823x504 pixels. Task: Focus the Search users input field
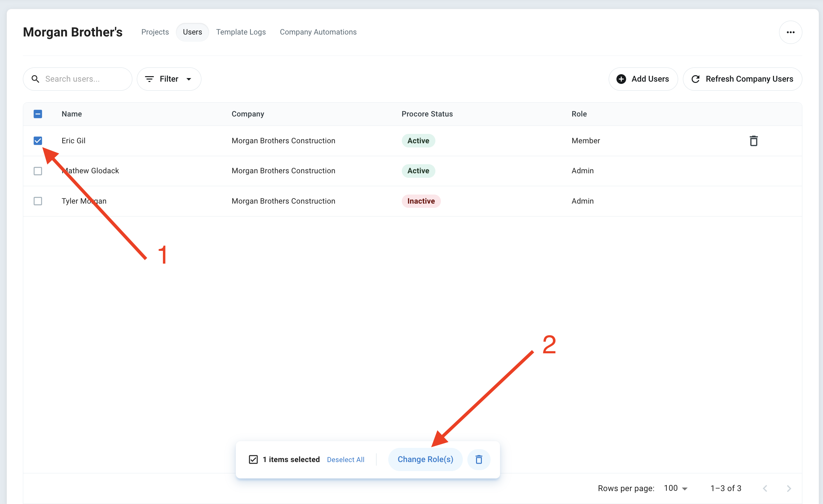click(84, 79)
